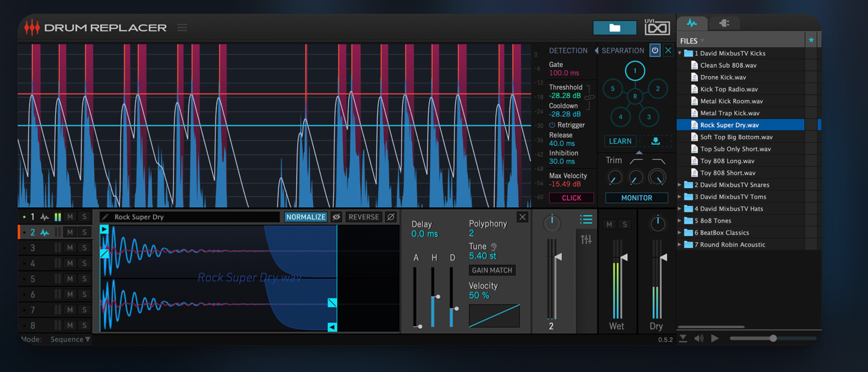Toggle the favorites star in Files header

811,40
